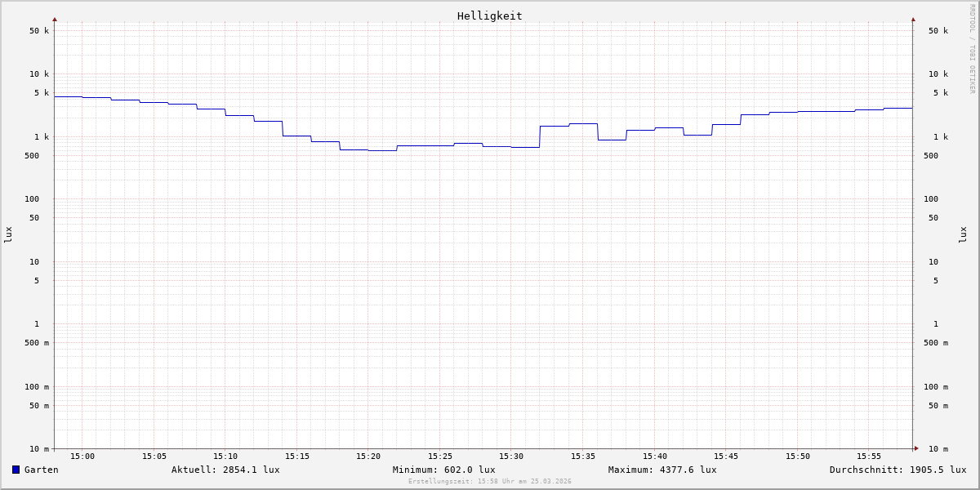Click the red arrow ending the time axis
Viewport: 980px width, 490px height.
pos(915,448)
